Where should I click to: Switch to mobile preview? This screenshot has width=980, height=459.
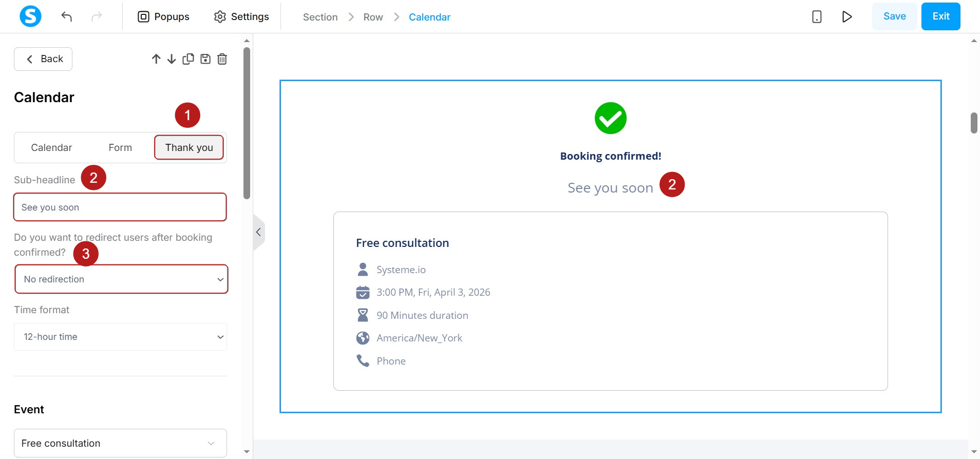(x=817, y=17)
